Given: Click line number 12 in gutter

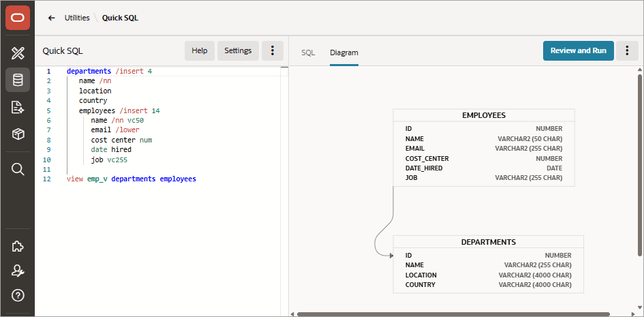Looking at the screenshot, I should tap(47, 179).
